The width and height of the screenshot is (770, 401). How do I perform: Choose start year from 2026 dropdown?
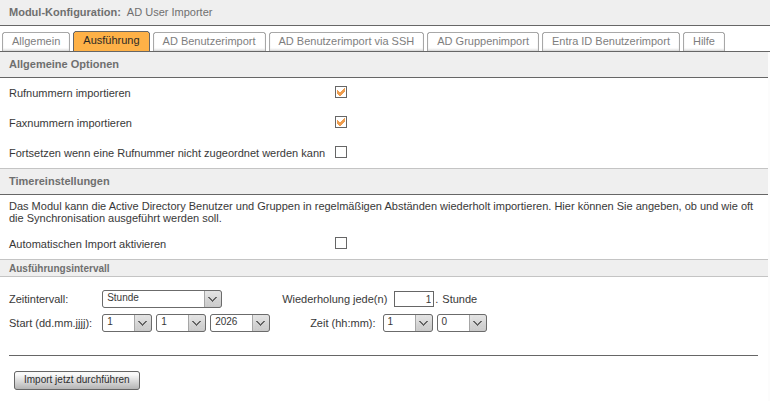coord(241,322)
